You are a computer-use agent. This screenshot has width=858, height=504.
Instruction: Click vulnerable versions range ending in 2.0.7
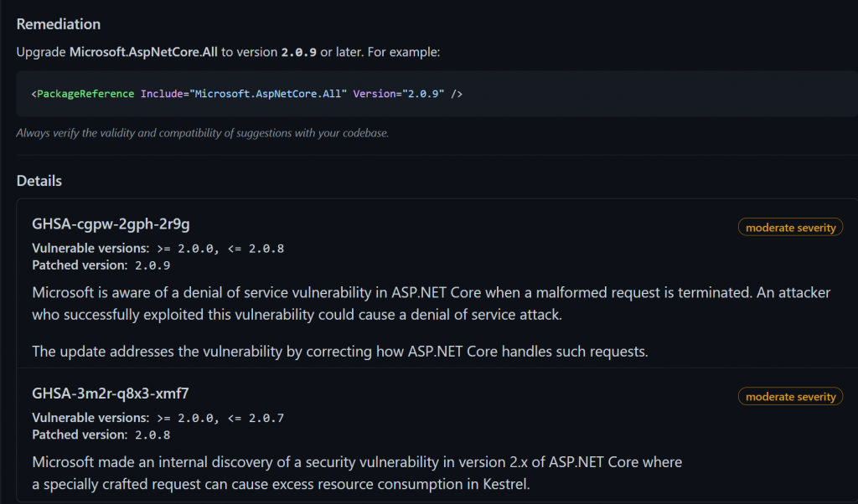(221, 418)
